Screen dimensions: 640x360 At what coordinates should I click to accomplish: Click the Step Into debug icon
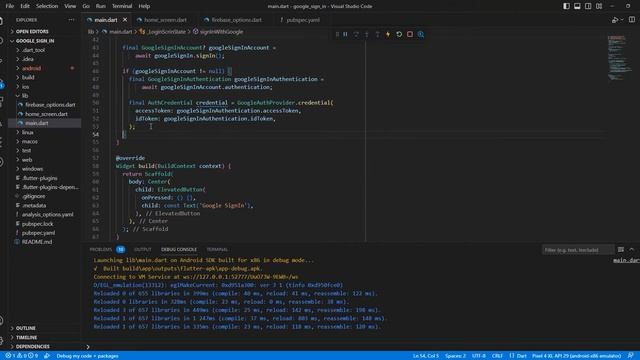click(x=367, y=34)
